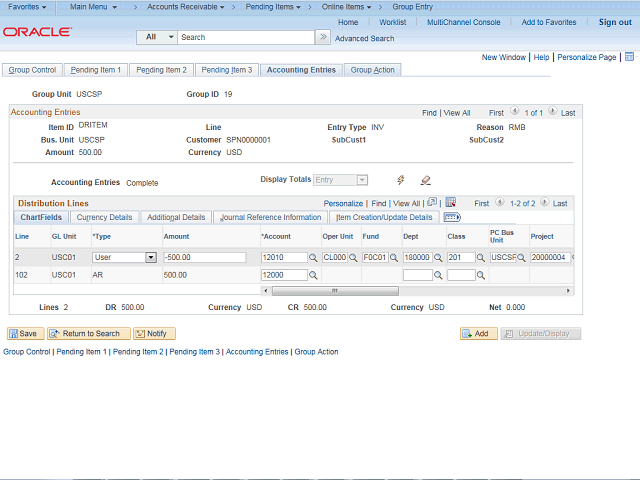Click Sign out link
This screenshot has width=640, height=480.
click(615, 22)
